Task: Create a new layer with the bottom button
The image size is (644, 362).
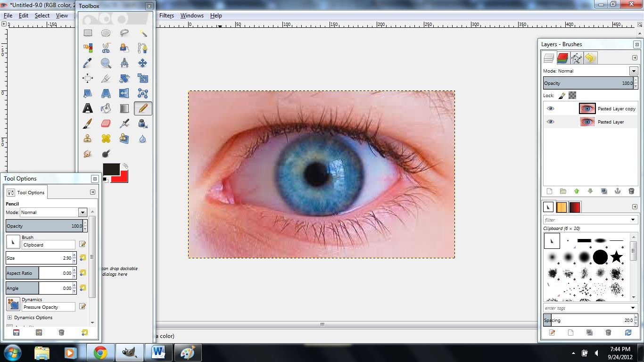Action: [x=549, y=191]
